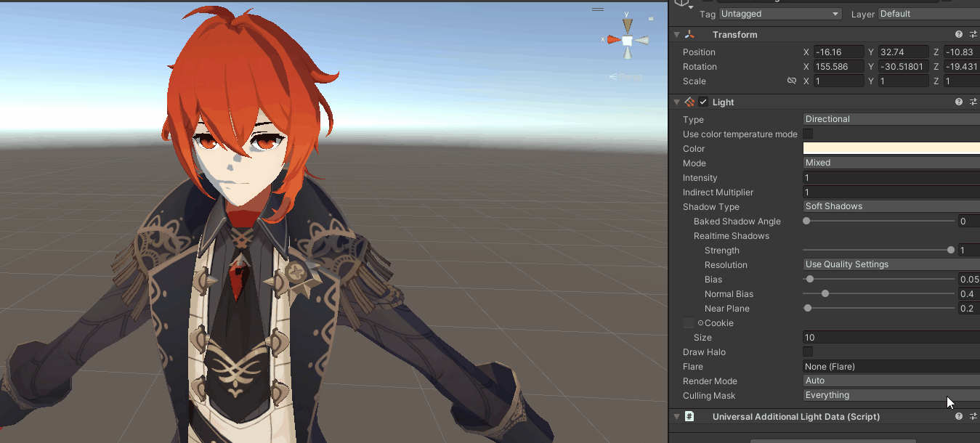Click the white center cube of the scene gizmo
The width and height of the screenshot is (980, 443).
627,41
